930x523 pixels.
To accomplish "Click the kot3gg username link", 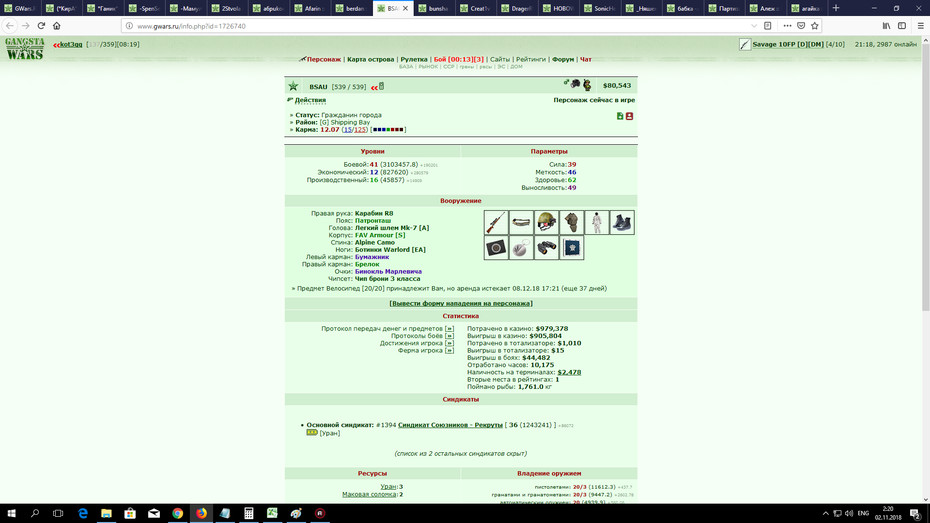I will [71, 44].
